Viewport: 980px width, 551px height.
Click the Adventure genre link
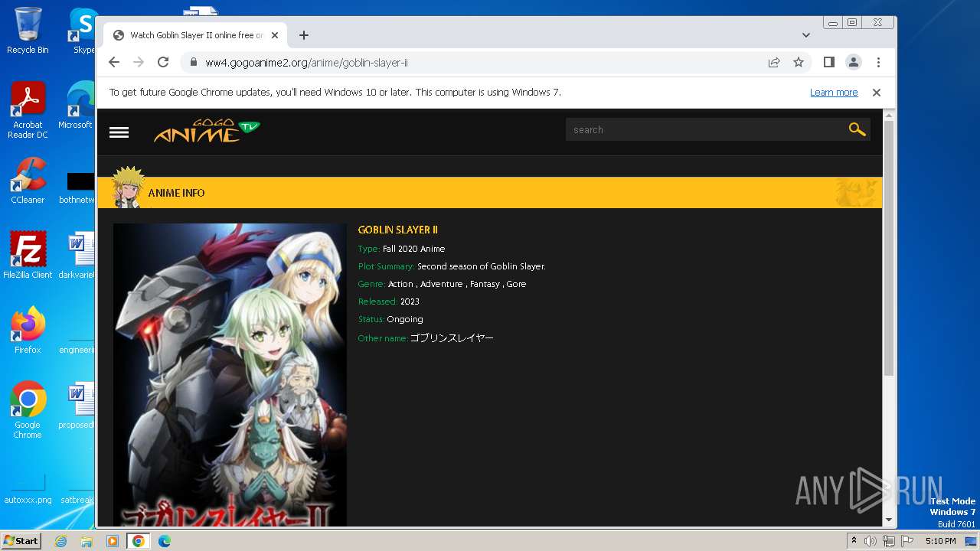442,284
